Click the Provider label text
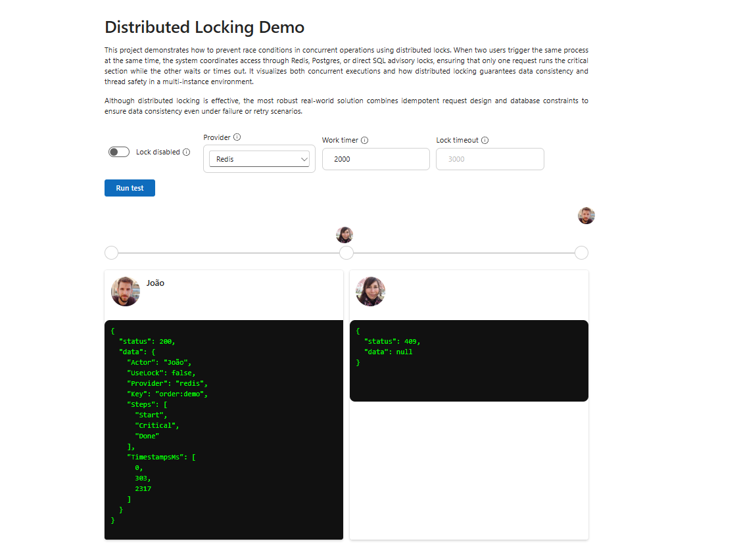 (217, 137)
